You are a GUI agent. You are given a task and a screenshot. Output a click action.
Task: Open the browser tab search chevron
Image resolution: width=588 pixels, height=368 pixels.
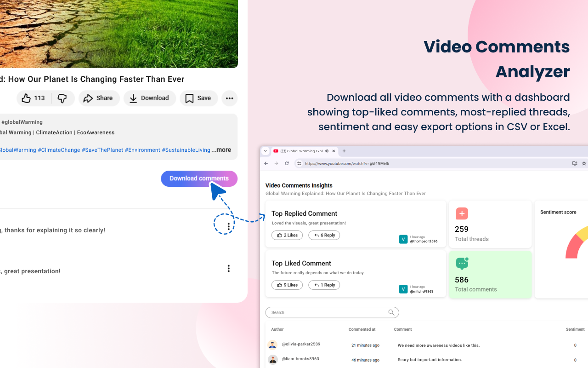click(x=266, y=151)
